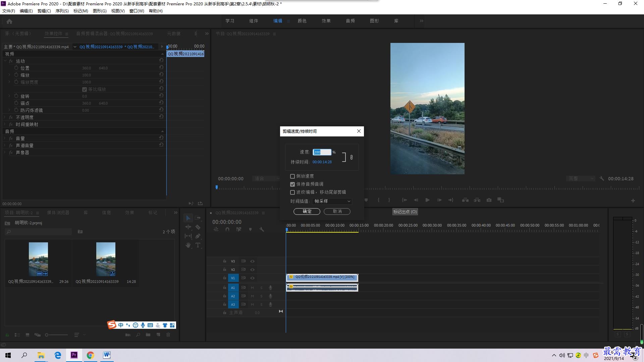This screenshot has height=362, width=644.
Task: Expand the Panner effect
Action: click(5, 153)
